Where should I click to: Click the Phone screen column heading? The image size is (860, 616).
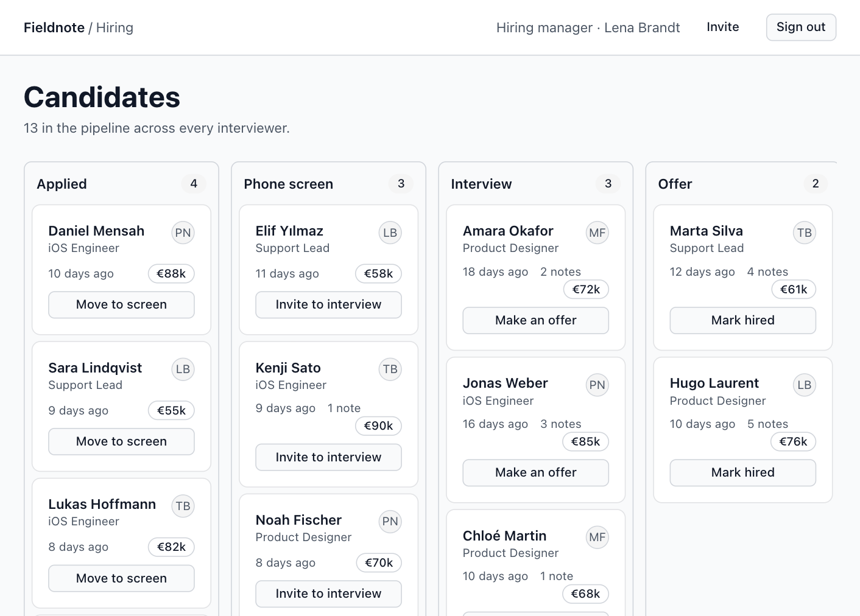coord(288,184)
